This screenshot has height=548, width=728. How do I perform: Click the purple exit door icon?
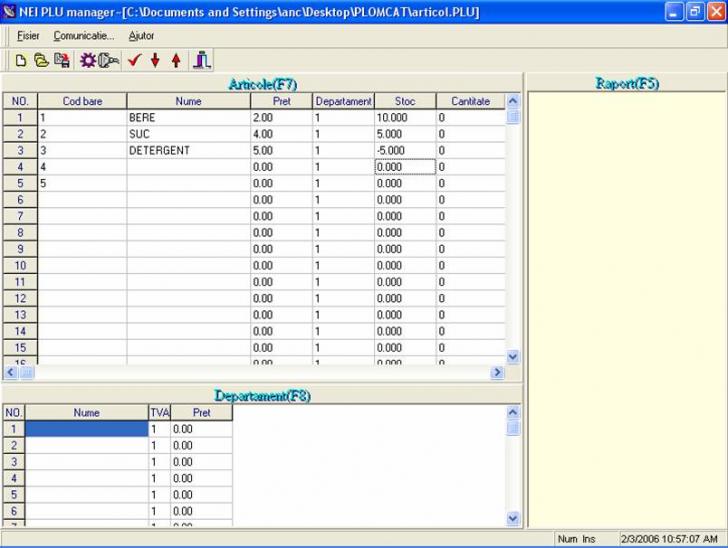[202, 60]
